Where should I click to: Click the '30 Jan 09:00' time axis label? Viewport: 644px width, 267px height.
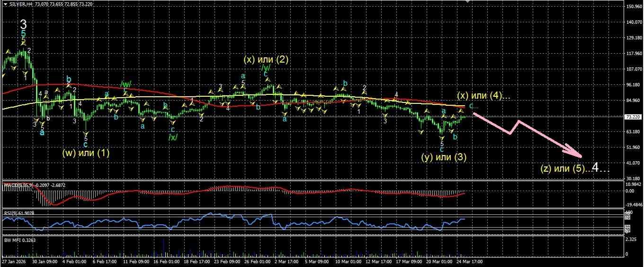tap(45, 261)
